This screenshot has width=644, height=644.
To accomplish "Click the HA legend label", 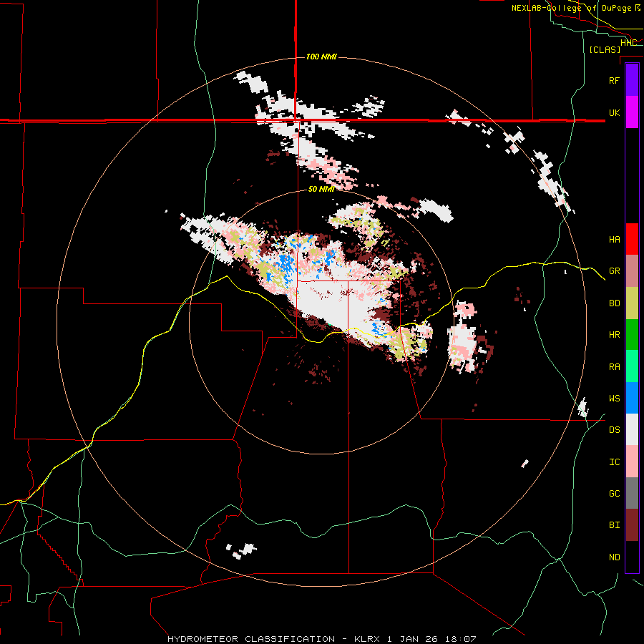I will coord(614,239).
